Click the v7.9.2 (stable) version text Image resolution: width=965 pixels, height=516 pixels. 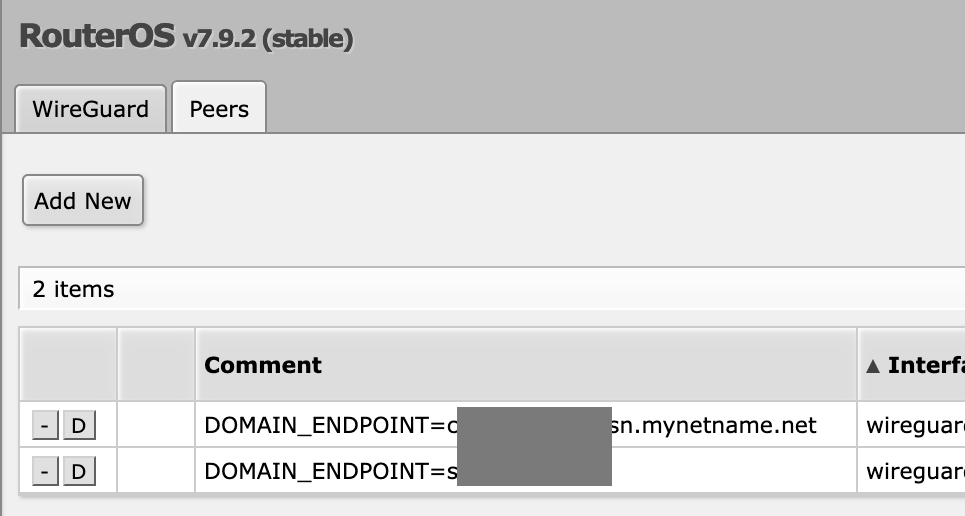click(267, 39)
